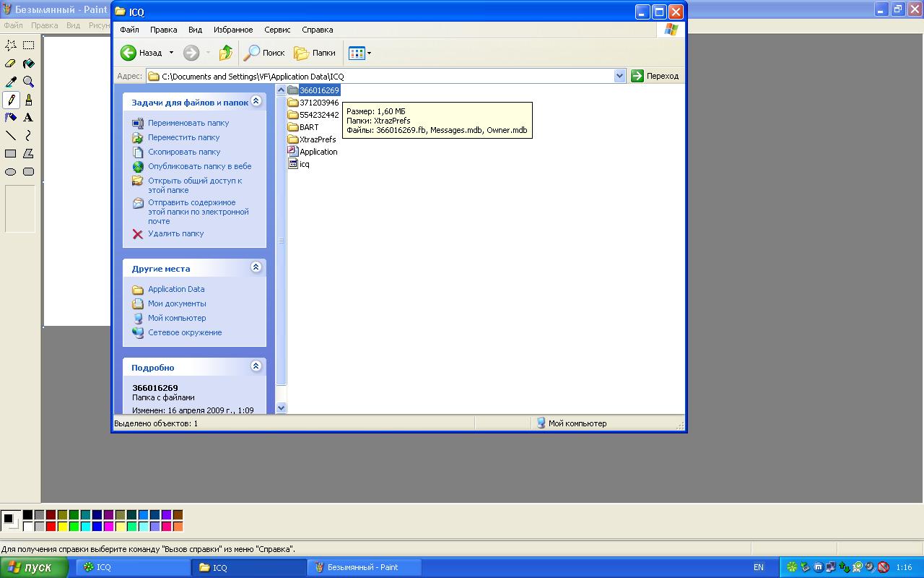The image size is (924, 578).
Task: Click the пуск Start button
Action: (x=35, y=567)
